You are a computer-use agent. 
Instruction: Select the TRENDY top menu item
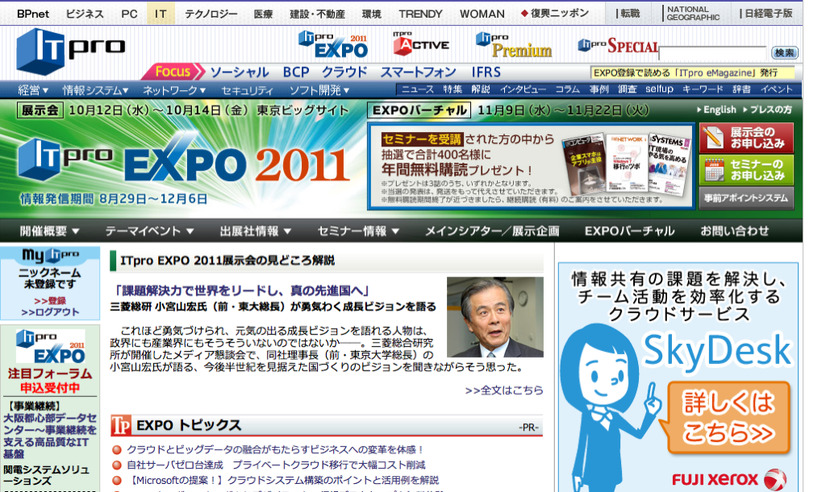tap(420, 14)
